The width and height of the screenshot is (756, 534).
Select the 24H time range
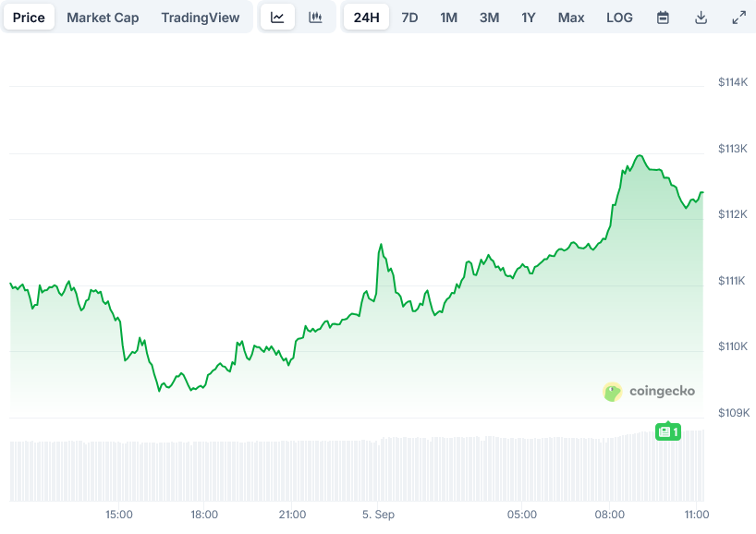pyautogui.click(x=366, y=18)
